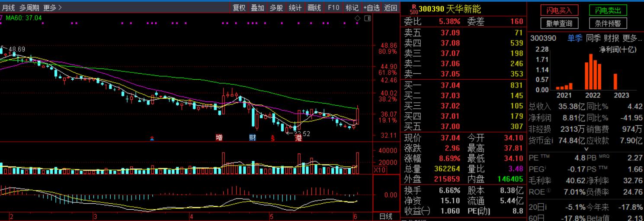Image resolution: width=644 pixels, height=221 pixels.
Task: Click the ROE 7.01% value
Action: pyautogui.click(x=576, y=192)
